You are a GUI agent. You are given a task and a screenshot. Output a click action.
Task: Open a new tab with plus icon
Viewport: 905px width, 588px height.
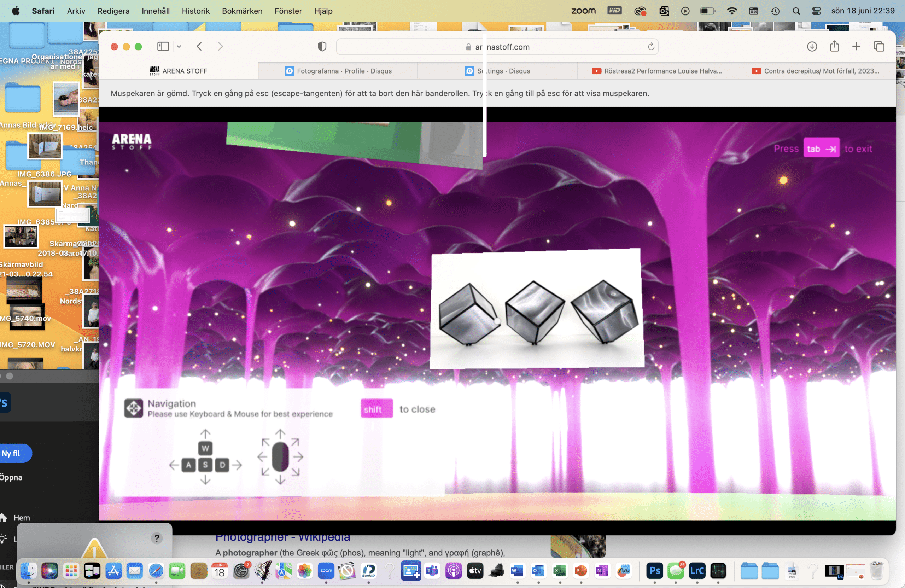point(856,46)
